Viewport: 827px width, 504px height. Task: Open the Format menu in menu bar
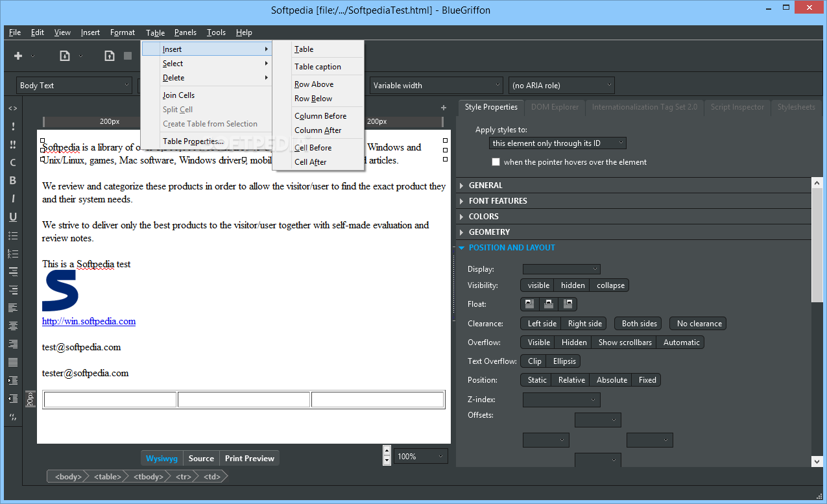(123, 32)
